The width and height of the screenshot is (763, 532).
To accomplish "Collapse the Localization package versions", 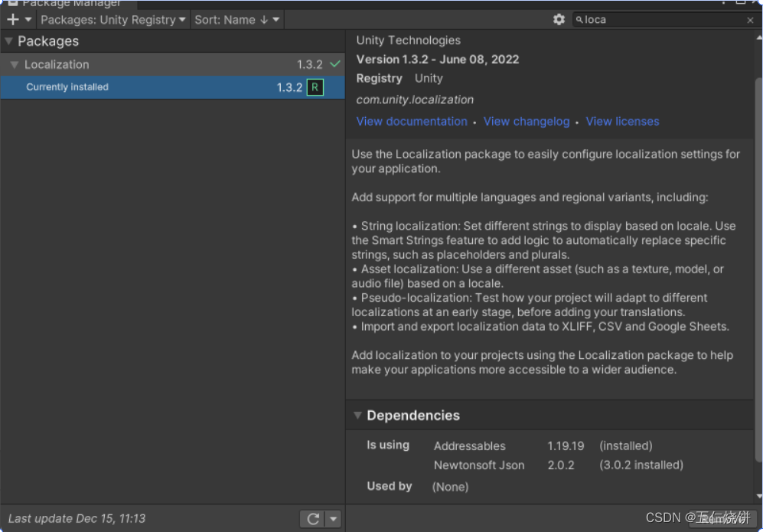I will point(14,65).
